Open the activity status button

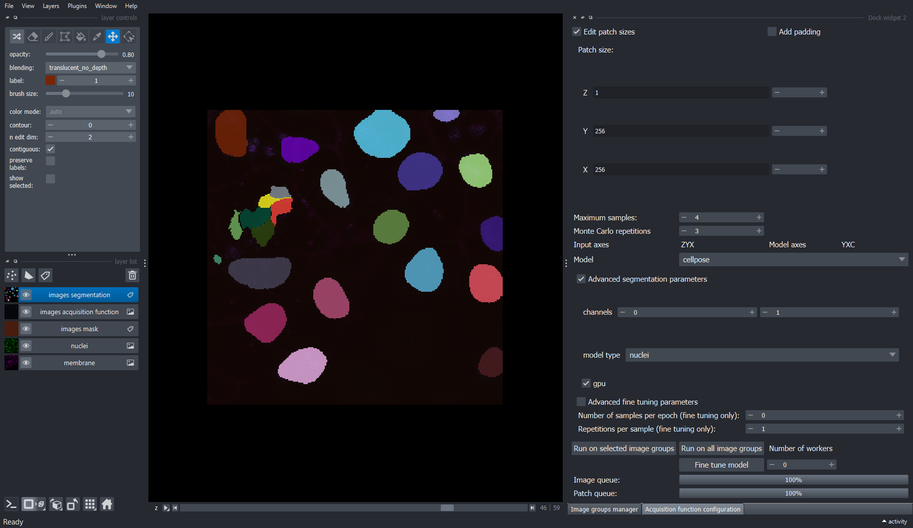coord(895,522)
